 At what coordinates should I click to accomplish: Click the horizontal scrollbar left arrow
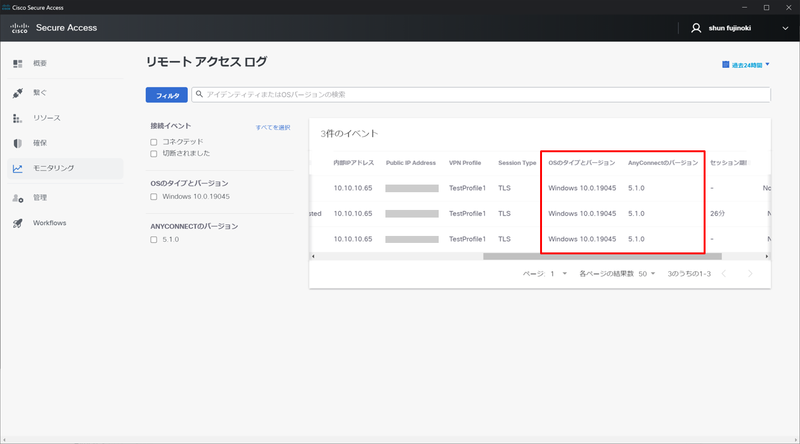[313, 257]
